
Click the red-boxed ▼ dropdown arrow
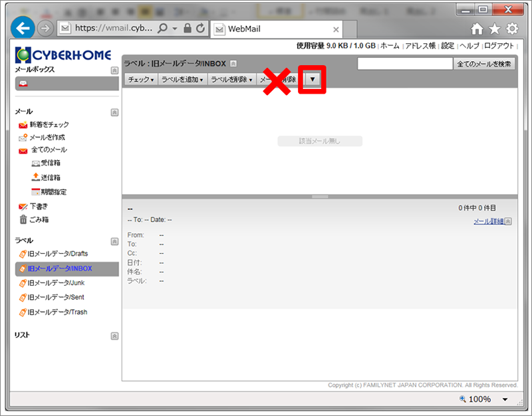click(313, 79)
